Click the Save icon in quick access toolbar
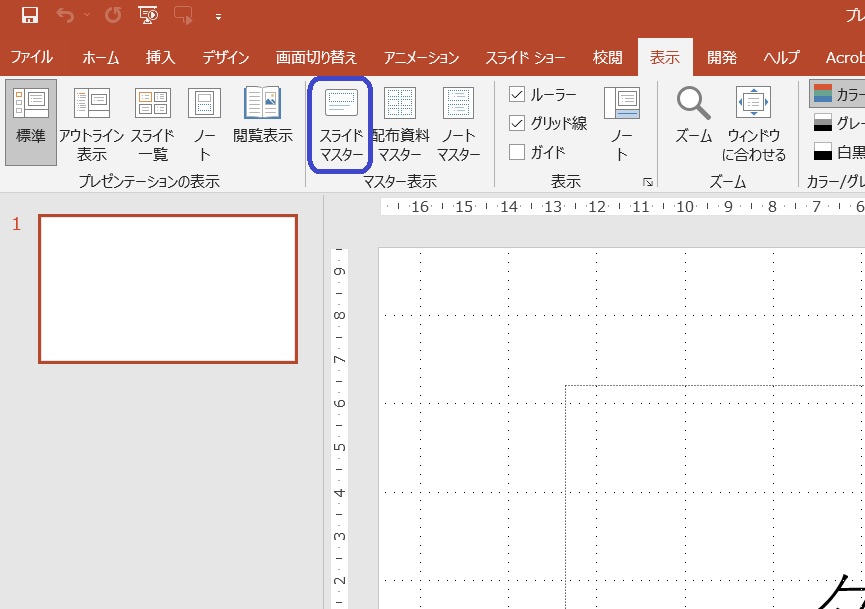 [30, 15]
